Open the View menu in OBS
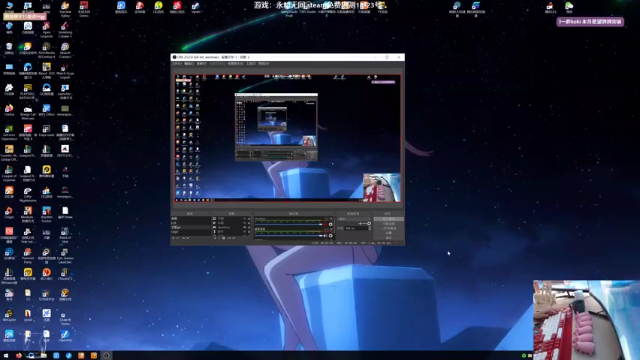640x360 pixels. tap(202, 64)
